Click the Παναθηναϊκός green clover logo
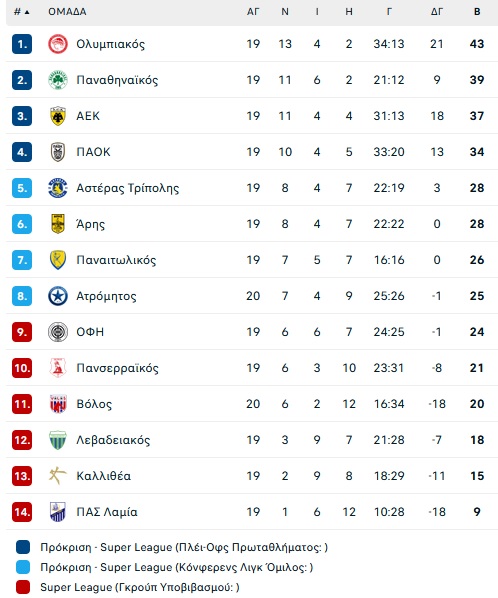The image size is (498, 598). 58,80
